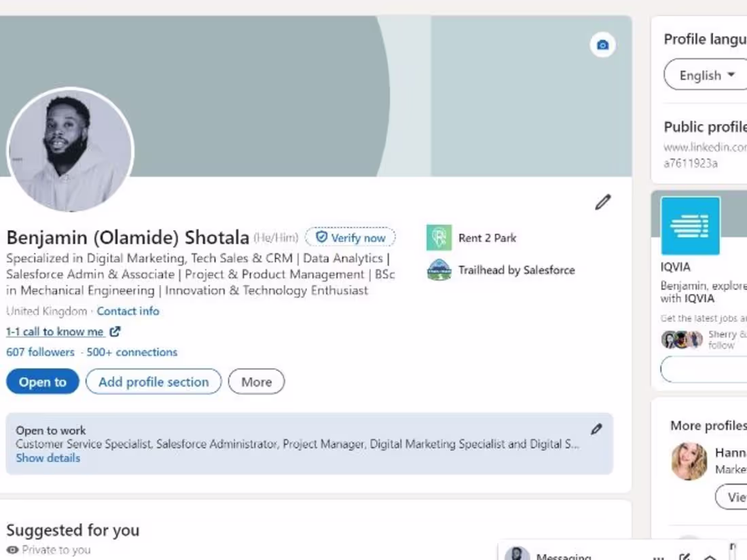The width and height of the screenshot is (747, 560).
Task: Click the Trailhead by Salesforce logo
Action: (x=439, y=270)
